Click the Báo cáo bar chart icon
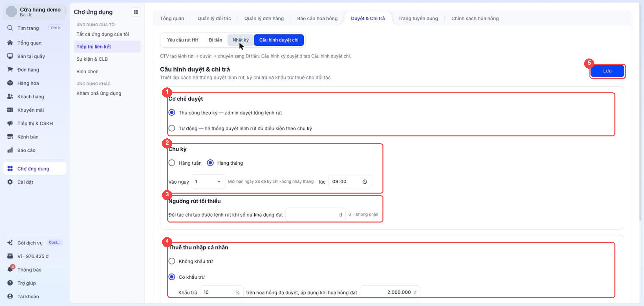The width and height of the screenshot is (644, 306). coord(10,150)
